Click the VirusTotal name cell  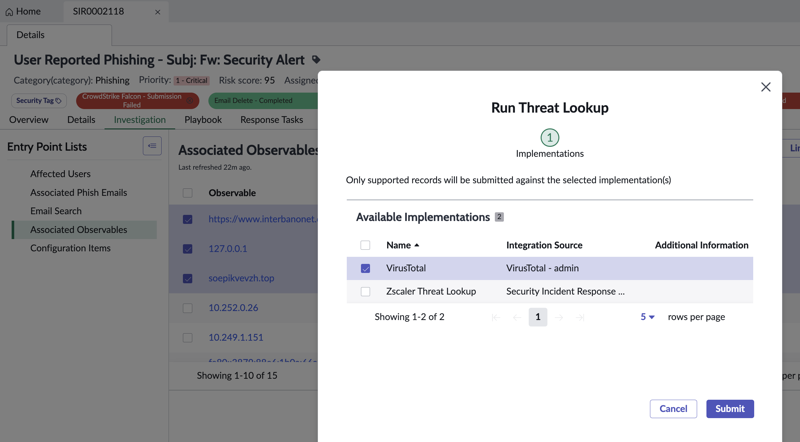(406, 268)
